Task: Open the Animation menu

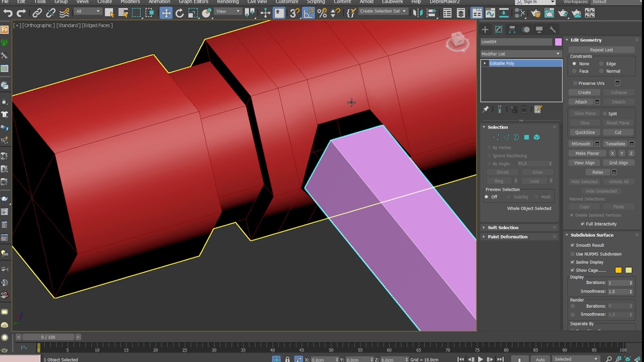Action: 159,2
